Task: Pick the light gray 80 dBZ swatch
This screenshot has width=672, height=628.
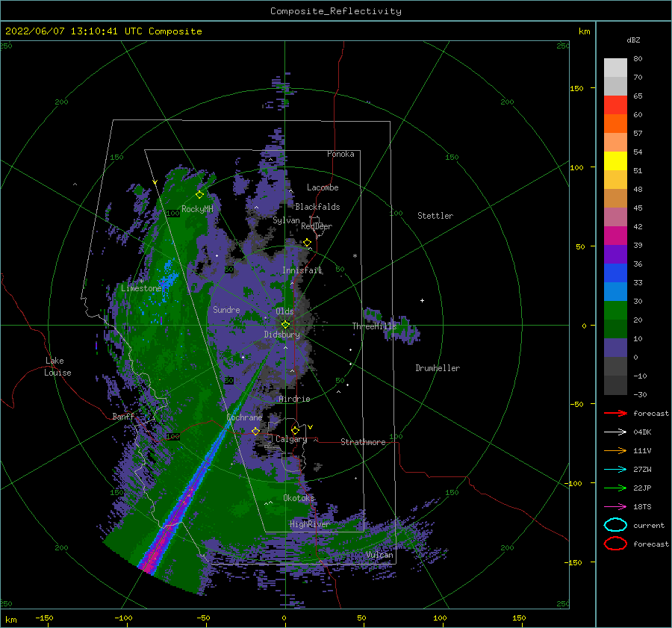Action: 615,67
